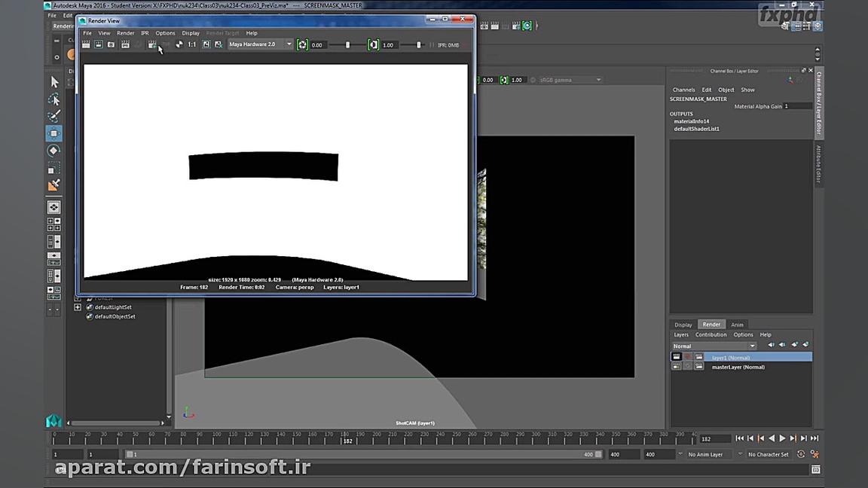Click the 1:1 zoom icon in Render View
The width and height of the screenshot is (868, 488).
191,44
